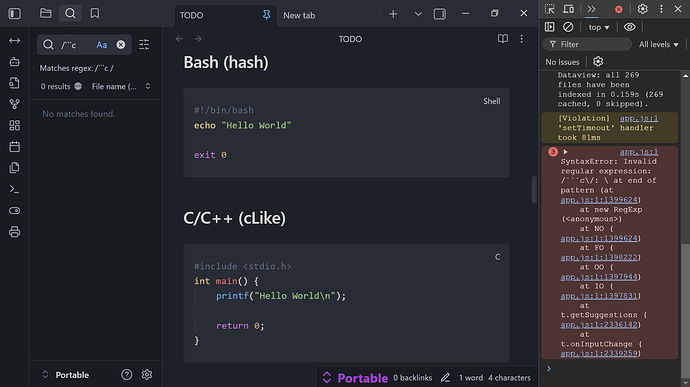Switch to reading view book icon

503,39
